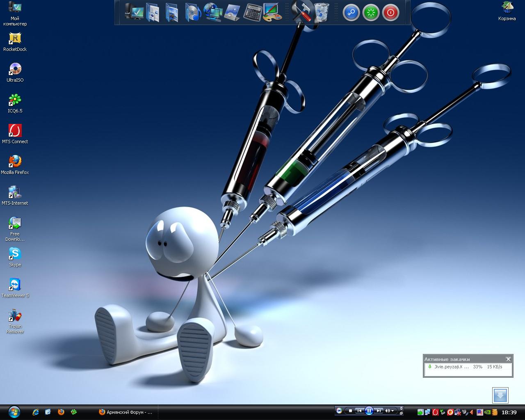Open the calculator icon in the dock
This screenshot has width=525, height=420.
click(252, 12)
